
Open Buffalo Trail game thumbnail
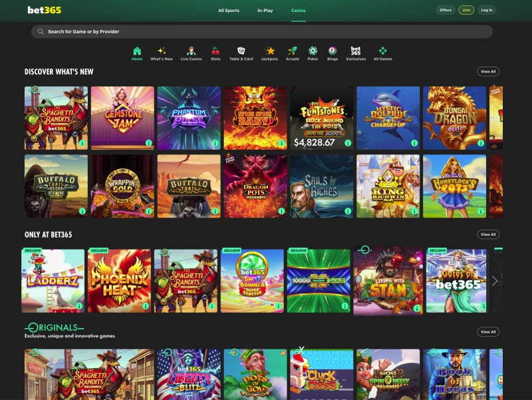coord(189,186)
